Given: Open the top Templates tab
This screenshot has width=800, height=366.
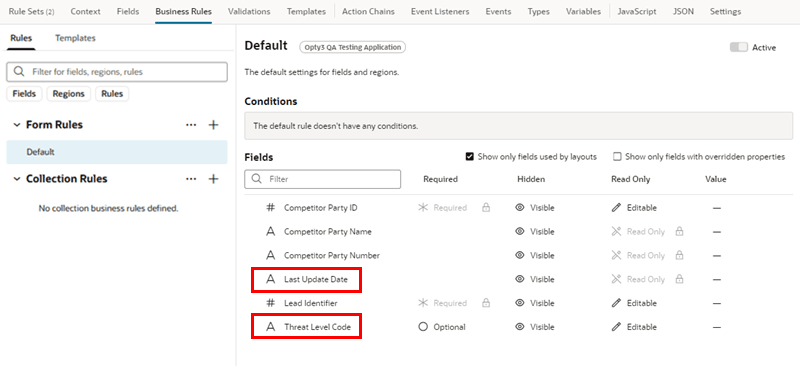Looking at the screenshot, I should tap(306, 11).
